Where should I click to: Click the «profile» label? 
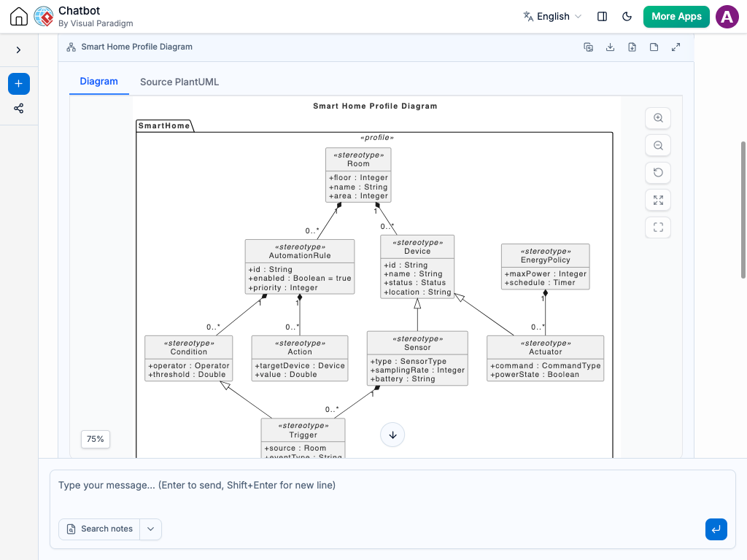coord(377,138)
